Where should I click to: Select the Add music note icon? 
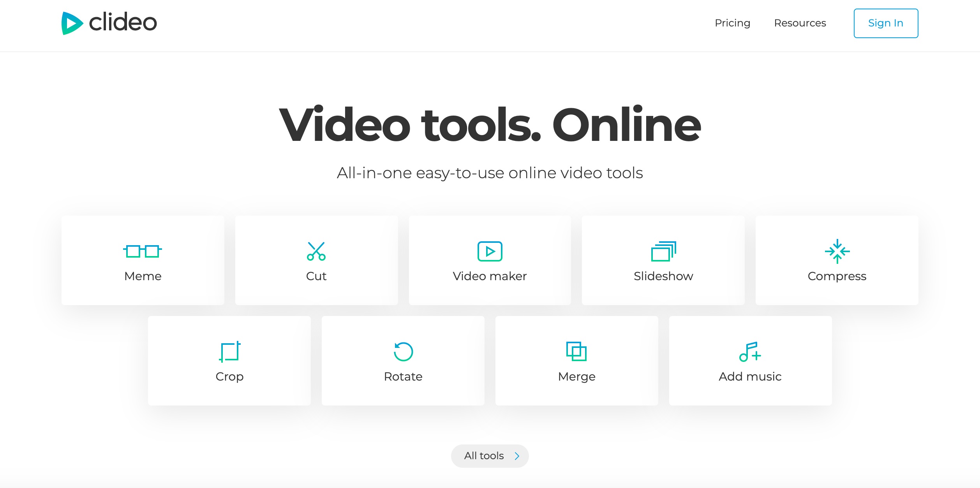[750, 352]
